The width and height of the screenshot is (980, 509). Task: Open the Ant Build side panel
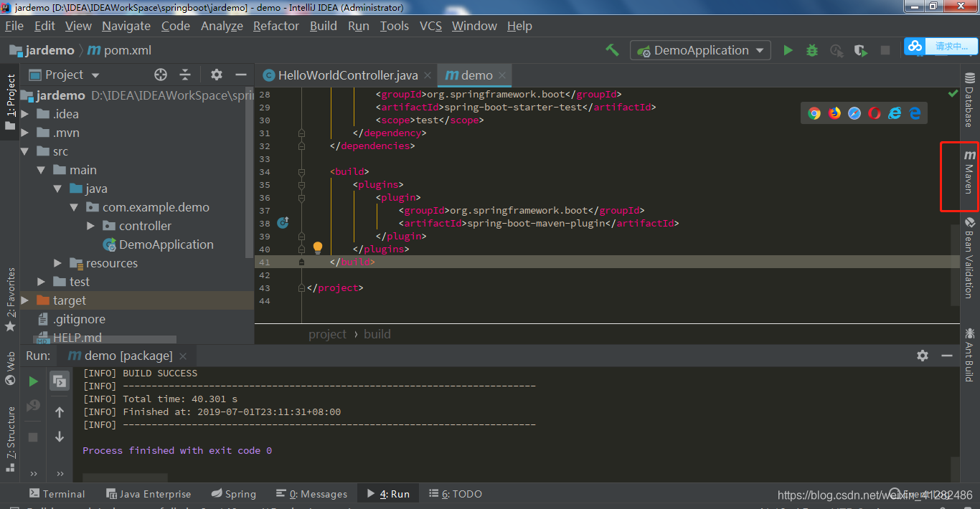(969, 354)
